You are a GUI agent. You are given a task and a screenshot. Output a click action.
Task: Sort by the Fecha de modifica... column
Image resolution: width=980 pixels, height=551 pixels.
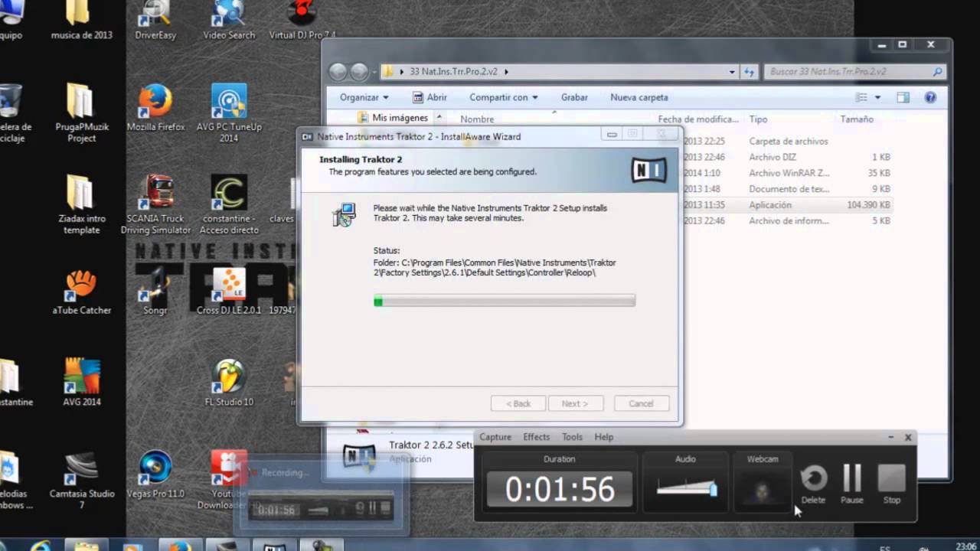tap(698, 119)
